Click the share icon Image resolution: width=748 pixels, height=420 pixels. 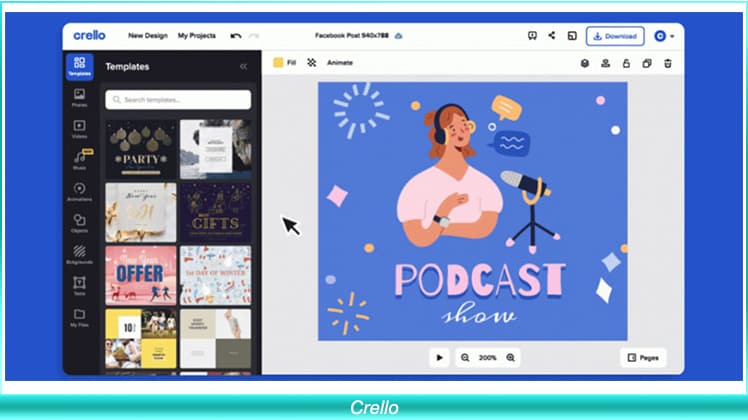[x=552, y=35]
